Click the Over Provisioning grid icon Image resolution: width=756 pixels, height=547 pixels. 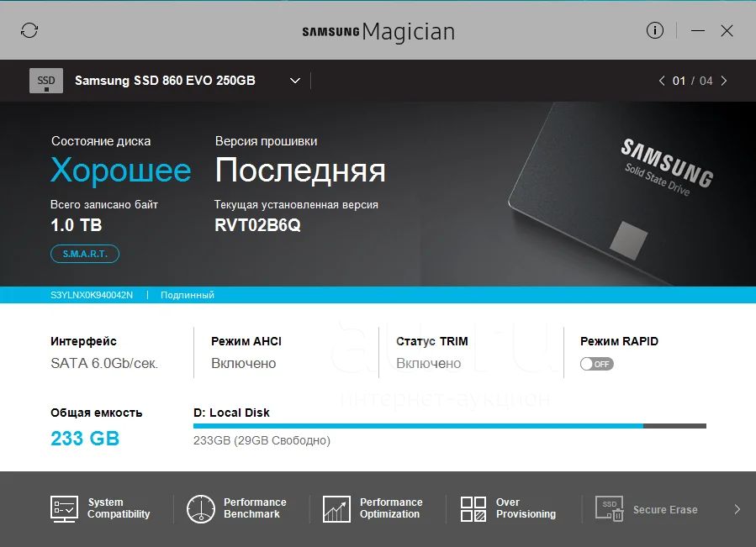[473, 509]
